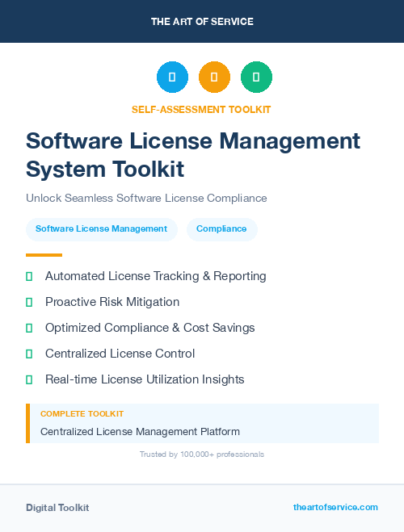The image size is (404, 532).
Task: Select the Software License Management tag
Action: (x=102, y=229)
